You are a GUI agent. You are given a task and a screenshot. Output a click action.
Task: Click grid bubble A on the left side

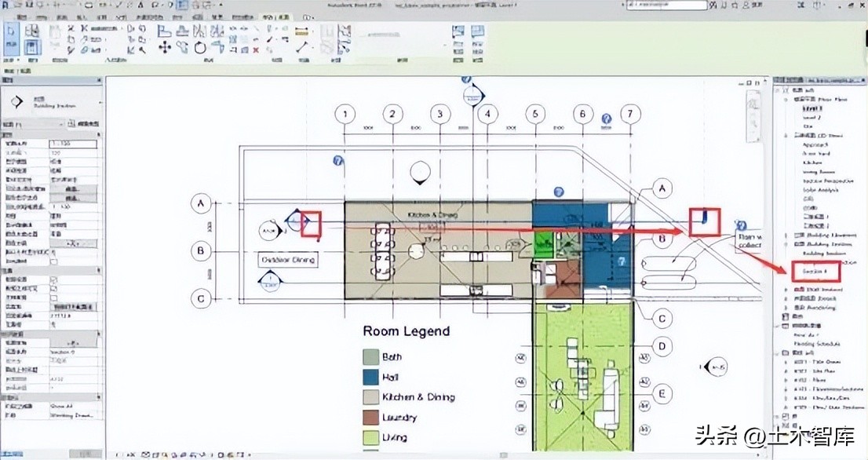201,204
